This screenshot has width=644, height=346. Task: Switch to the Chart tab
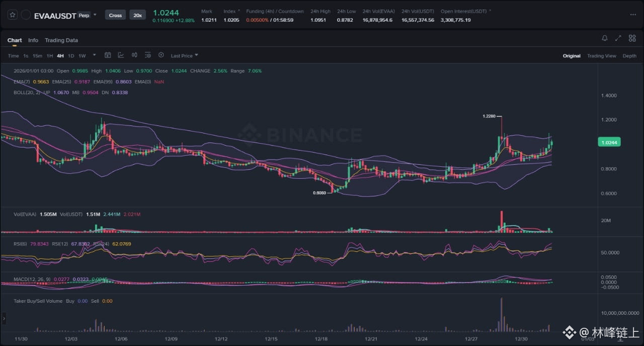[15, 40]
